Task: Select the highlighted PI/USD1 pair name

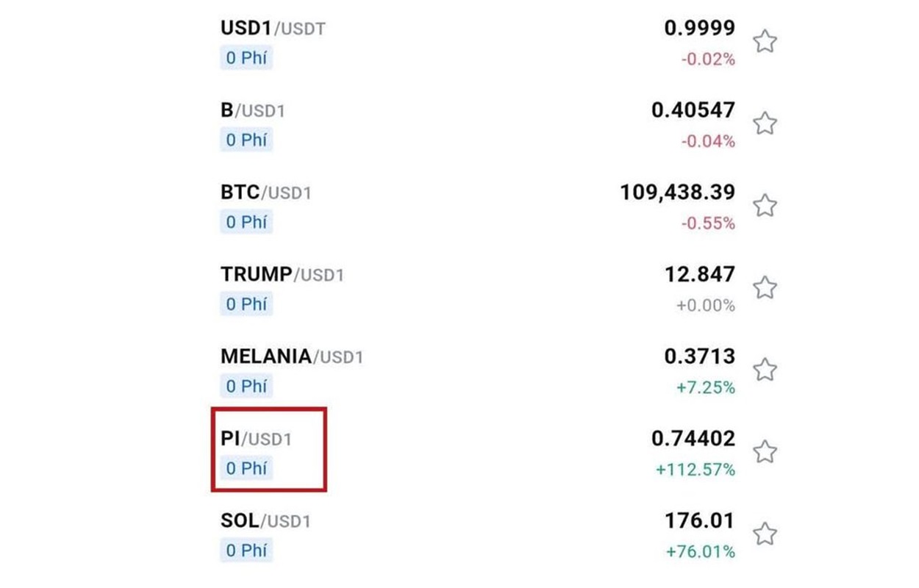Action: tap(257, 439)
